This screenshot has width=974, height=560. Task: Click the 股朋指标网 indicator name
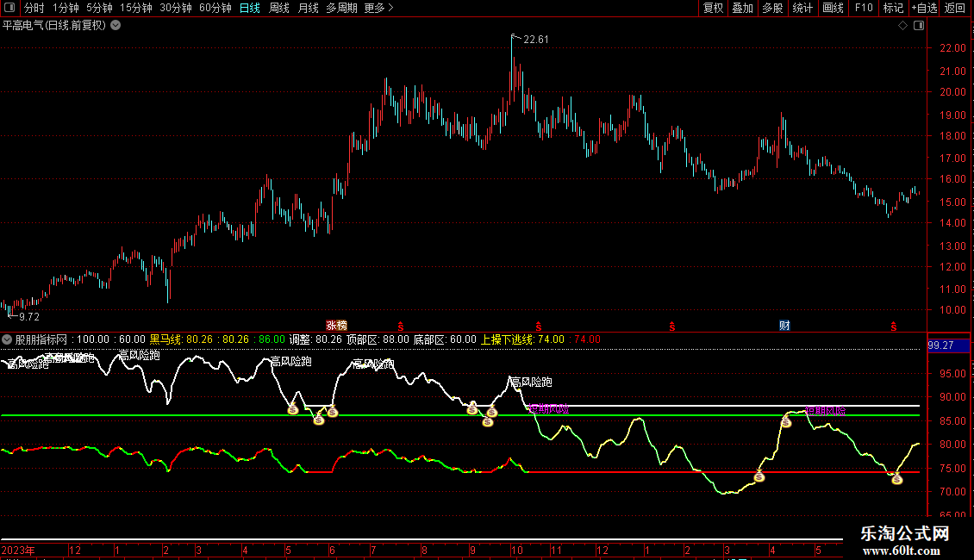click(x=41, y=339)
